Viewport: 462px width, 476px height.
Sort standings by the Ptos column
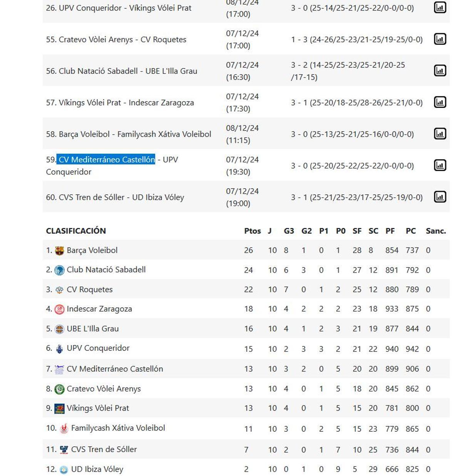(x=252, y=231)
